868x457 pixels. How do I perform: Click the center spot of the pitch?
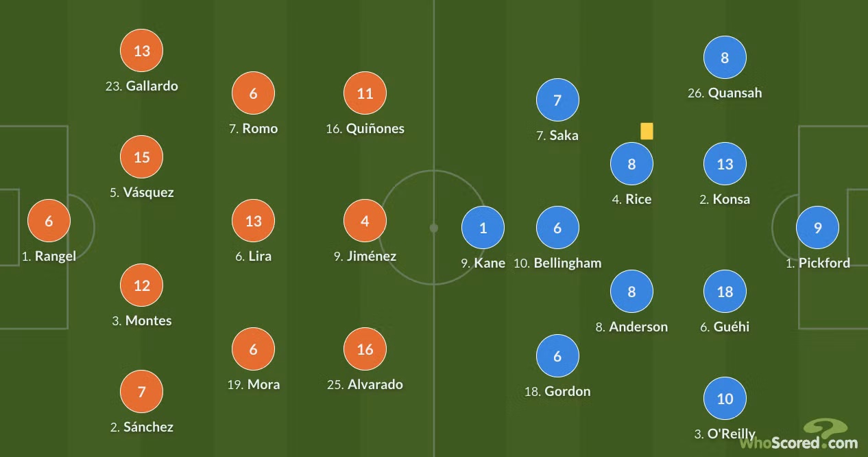[433, 228]
